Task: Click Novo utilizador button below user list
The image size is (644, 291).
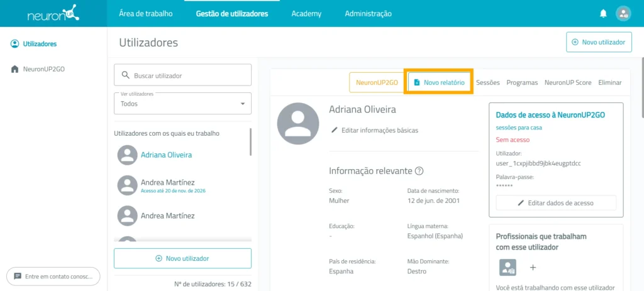Action: (182, 258)
